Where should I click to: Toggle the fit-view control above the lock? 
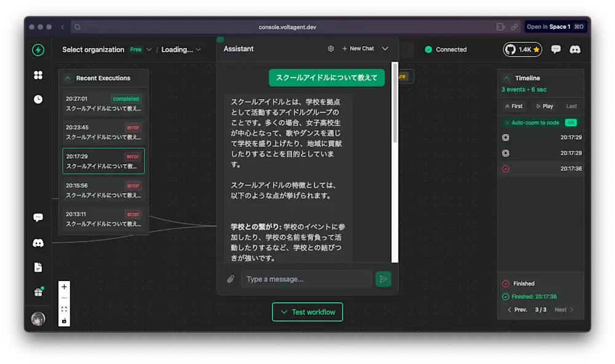(64, 309)
